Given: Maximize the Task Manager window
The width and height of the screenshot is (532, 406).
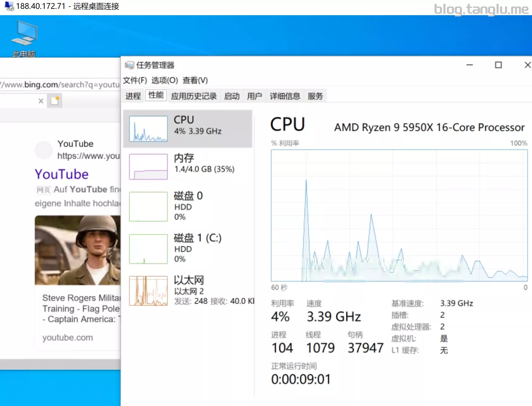Looking at the screenshot, I should pos(498,65).
